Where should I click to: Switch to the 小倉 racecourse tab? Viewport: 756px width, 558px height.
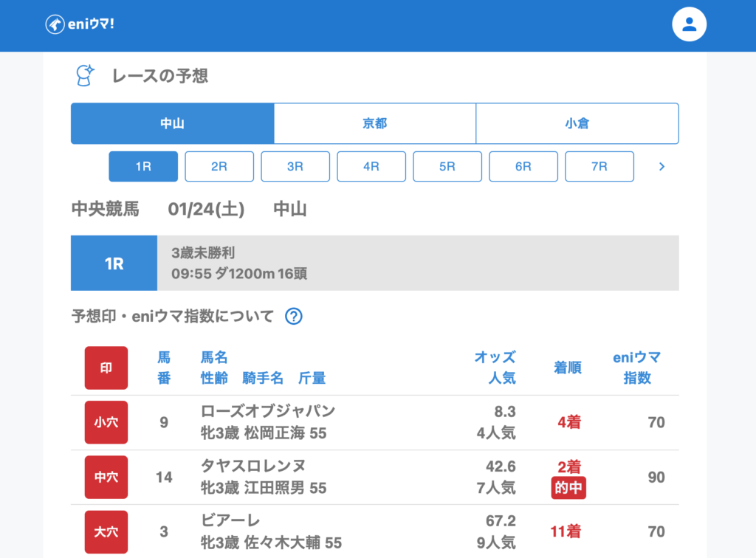[577, 123]
